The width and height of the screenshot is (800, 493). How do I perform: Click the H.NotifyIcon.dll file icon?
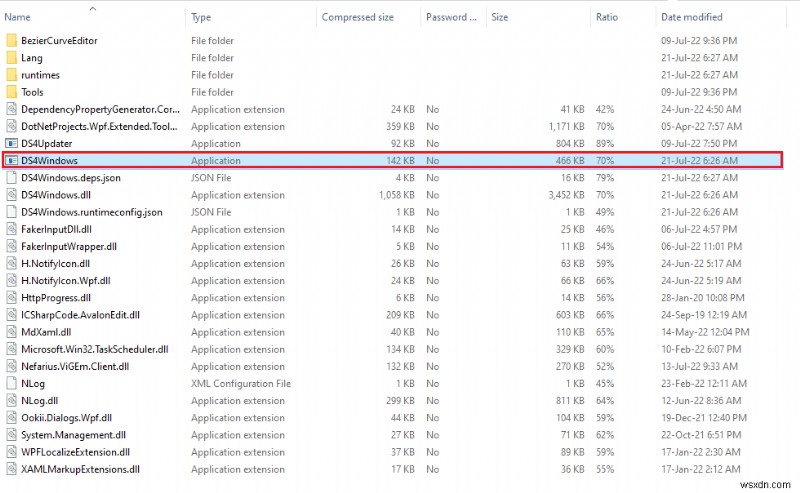click(11, 263)
